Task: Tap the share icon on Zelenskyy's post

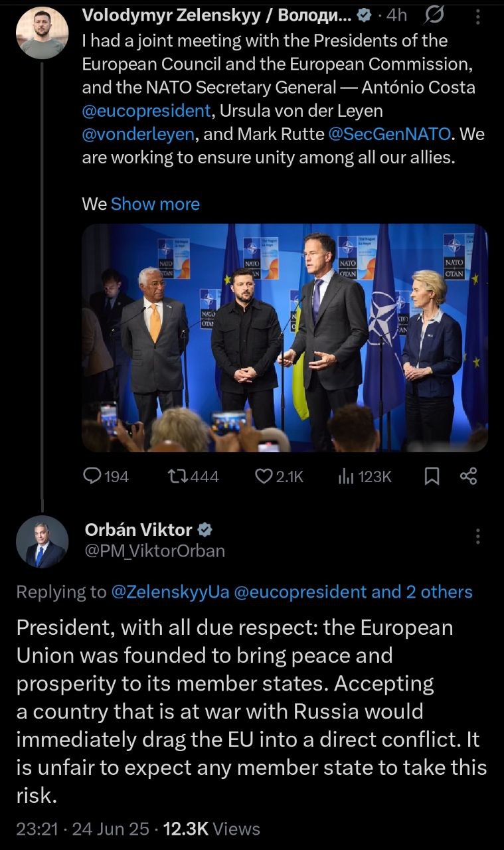Action: [x=468, y=475]
